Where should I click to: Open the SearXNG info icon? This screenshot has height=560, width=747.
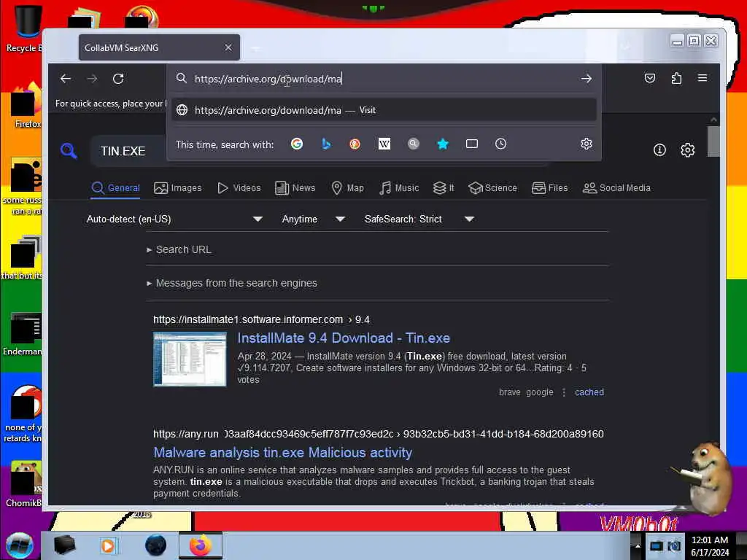tap(659, 150)
